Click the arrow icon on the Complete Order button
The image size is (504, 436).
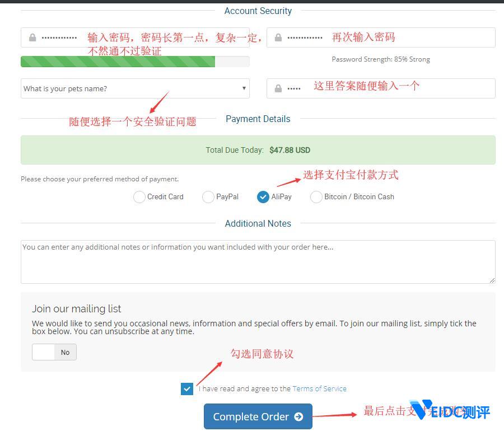[x=298, y=416]
